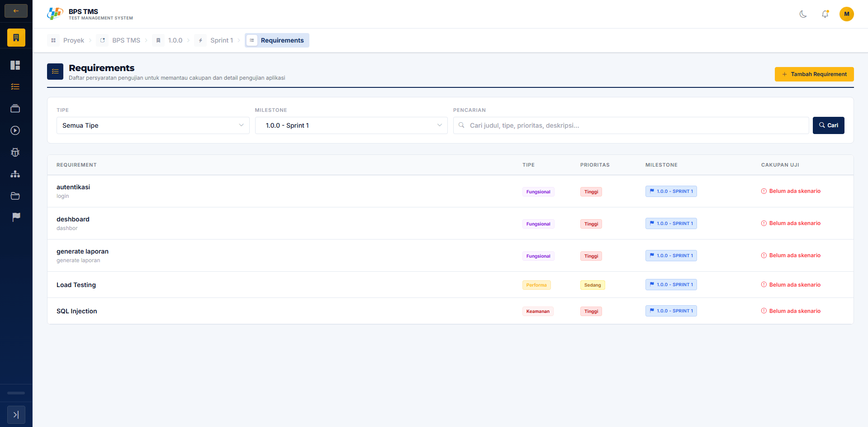The image size is (868, 427).
Task: Click the back arrow button in sidebar
Action: (16, 11)
